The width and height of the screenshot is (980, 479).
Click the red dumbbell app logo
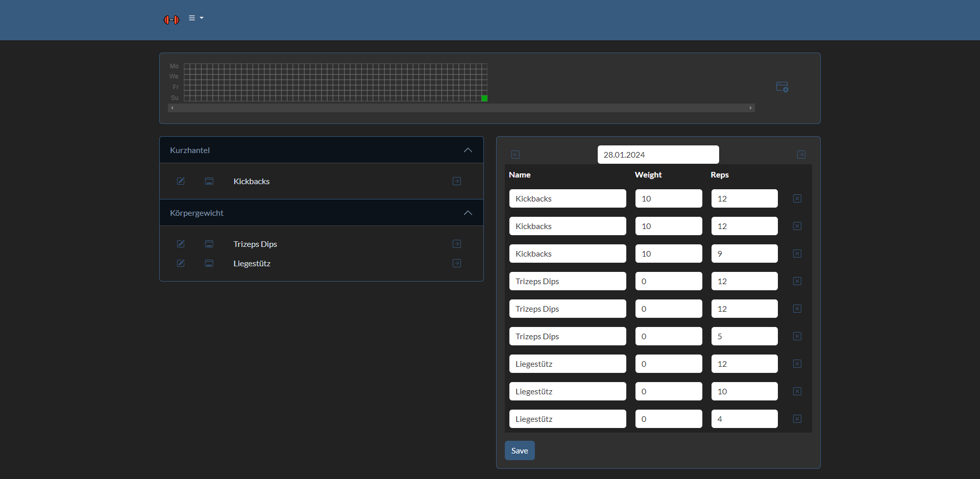(171, 20)
